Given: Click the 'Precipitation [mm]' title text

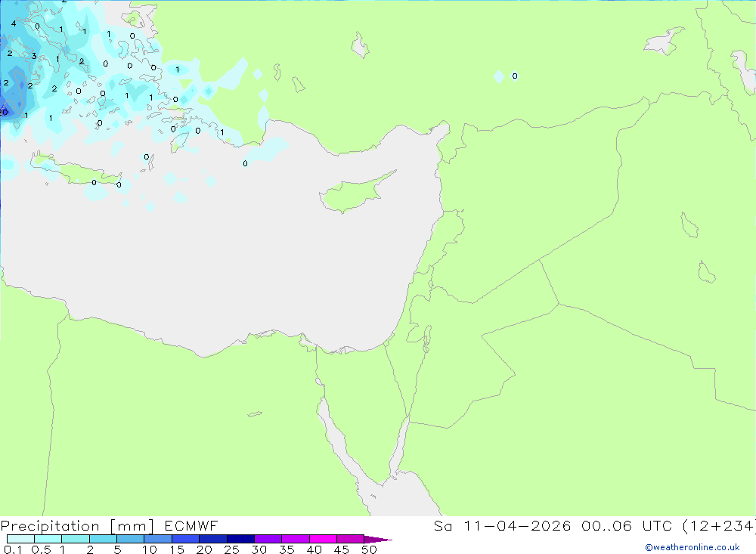Looking at the screenshot, I should (77, 526).
